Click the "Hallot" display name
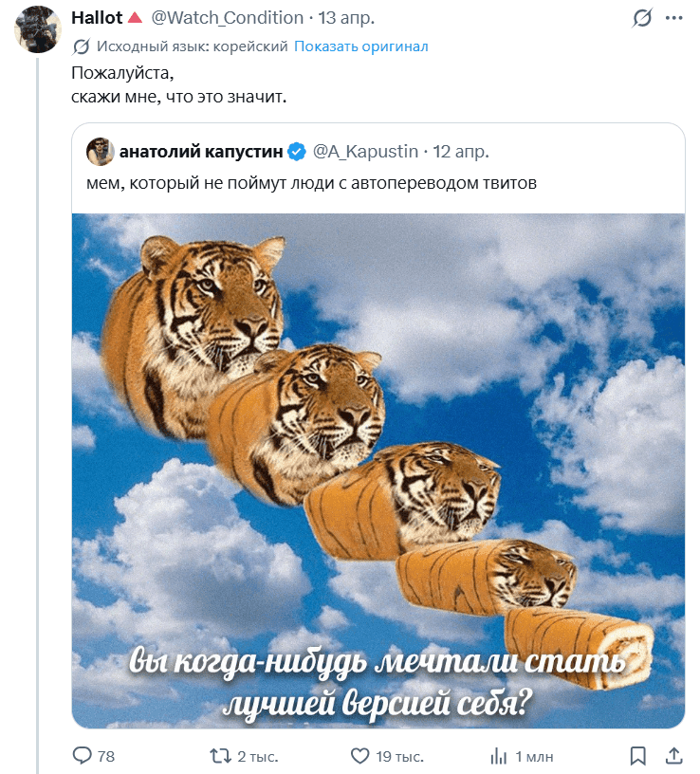Viewport: 700px width, 774px height. click(97, 18)
